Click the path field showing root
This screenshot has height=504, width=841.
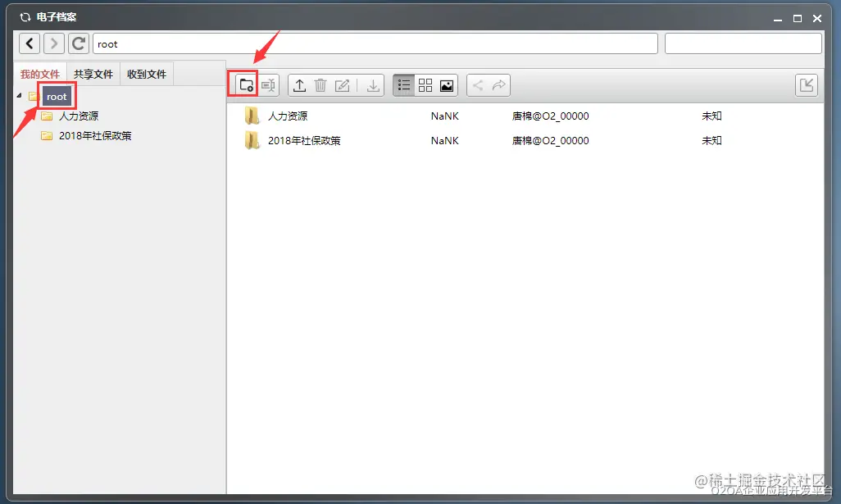pos(375,44)
